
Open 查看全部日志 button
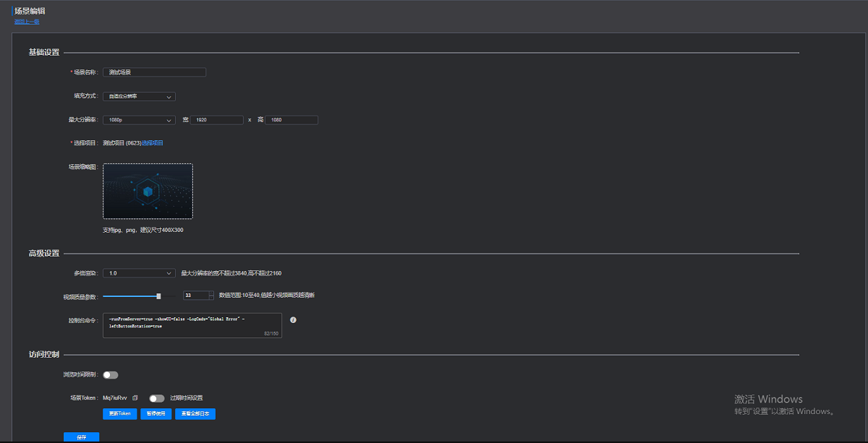[x=195, y=414]
